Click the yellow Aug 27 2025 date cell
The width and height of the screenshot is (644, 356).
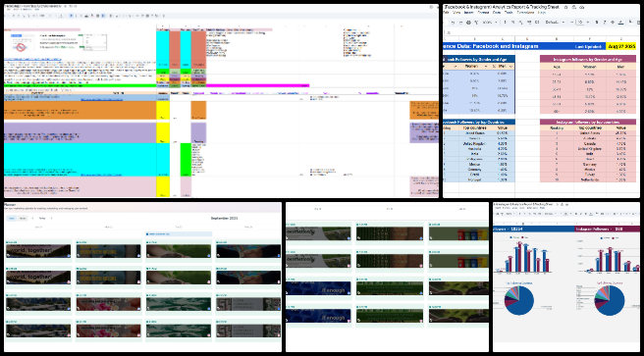tap(621, 46)
